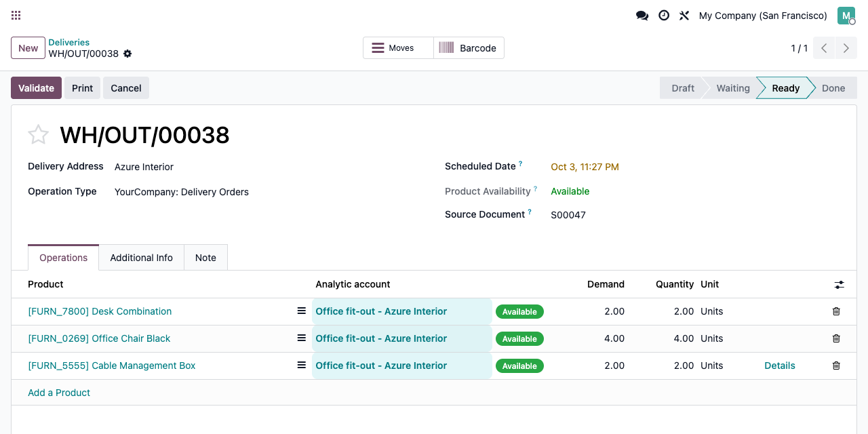Open analytic account of Cable Management Box row
Viewport: 868px width, 434px height.
[x=402, y=366]
